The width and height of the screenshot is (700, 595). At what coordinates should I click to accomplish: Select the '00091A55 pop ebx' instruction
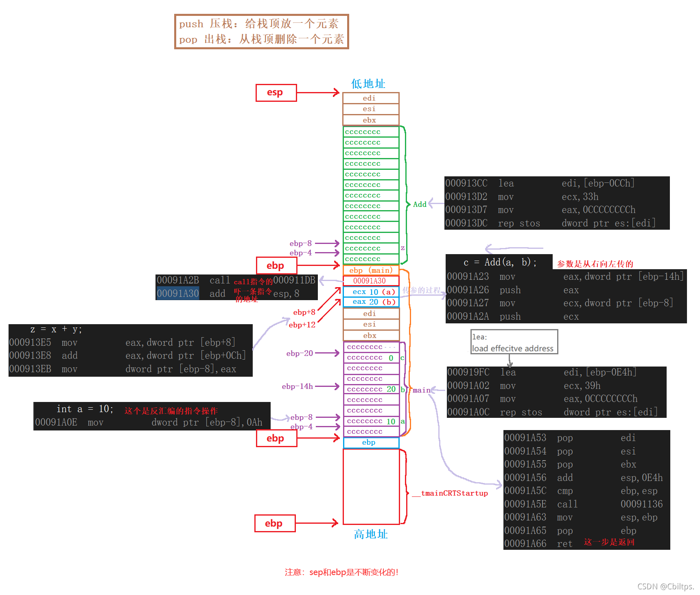(x=570, y=464)
